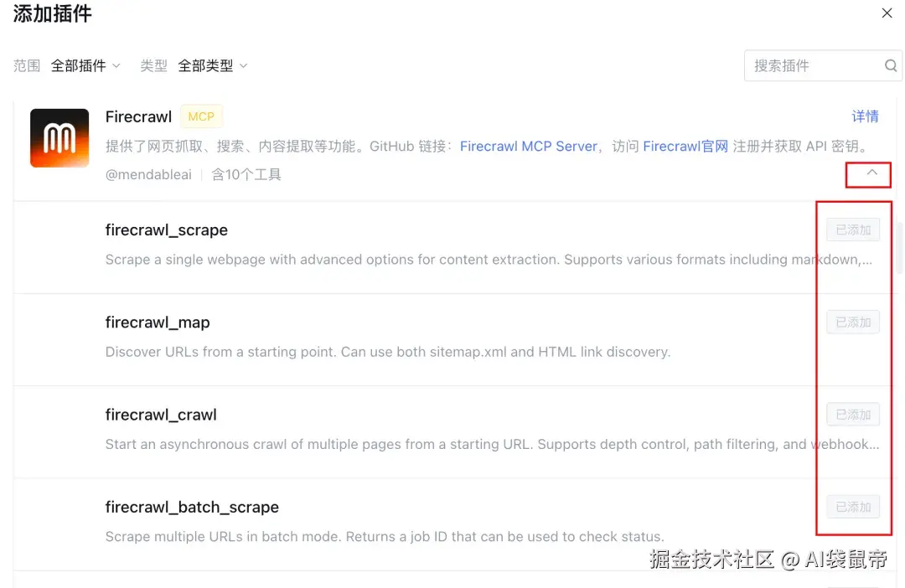905x588 pixels.
Task: Click the MCP badge beside Firecrawl
Action: (201, 116)
